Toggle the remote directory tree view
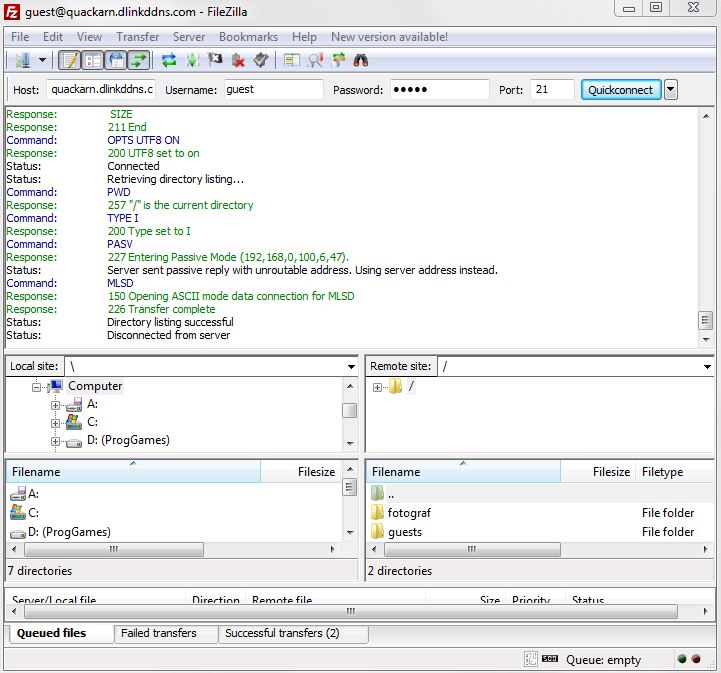This screenshot has height=673, width=721. point(116,60)
